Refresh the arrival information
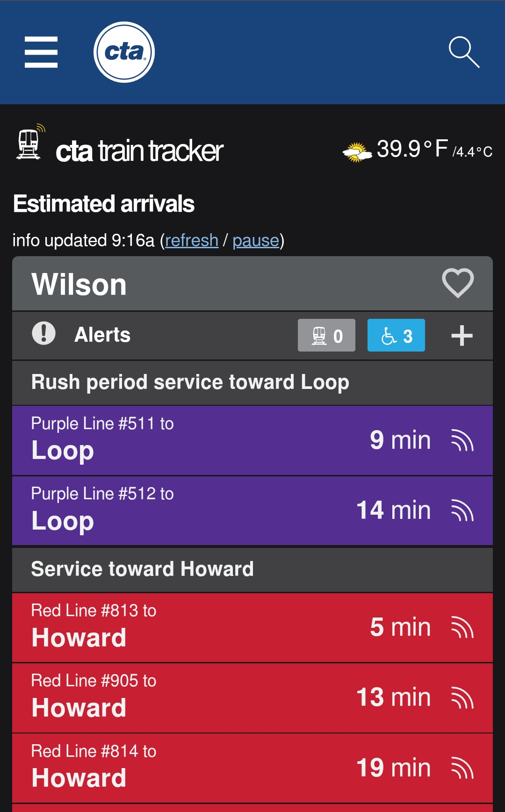 (x=192, y=240)
